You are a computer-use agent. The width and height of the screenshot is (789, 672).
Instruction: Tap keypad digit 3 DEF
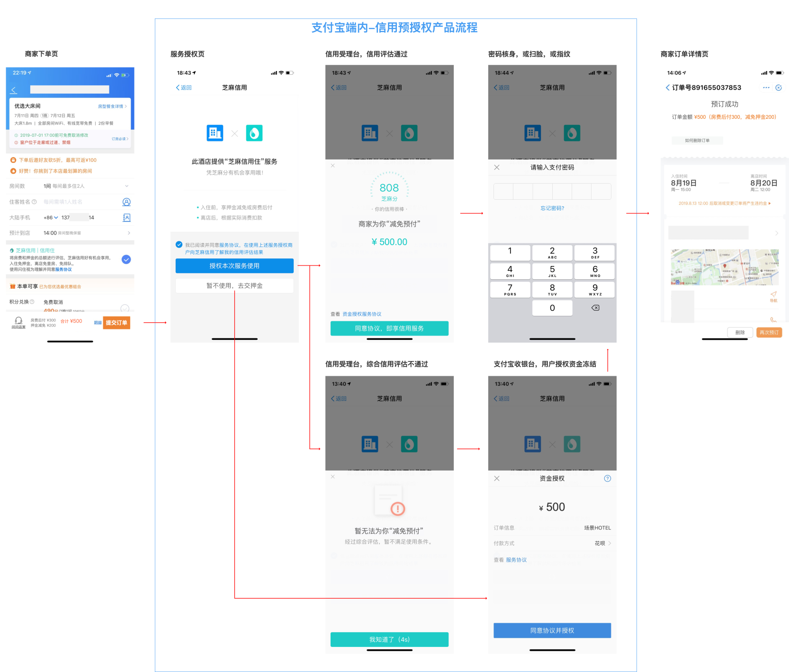click(595, 253)
